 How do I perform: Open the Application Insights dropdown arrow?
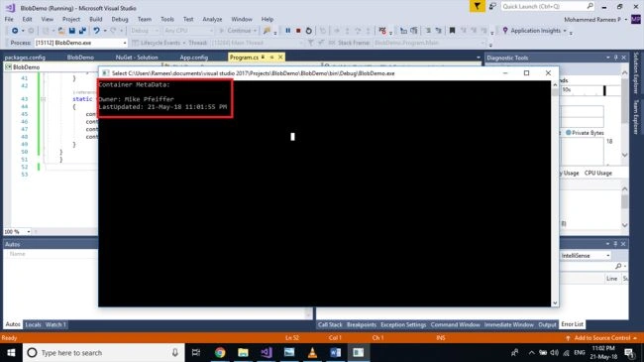point(565,31)
